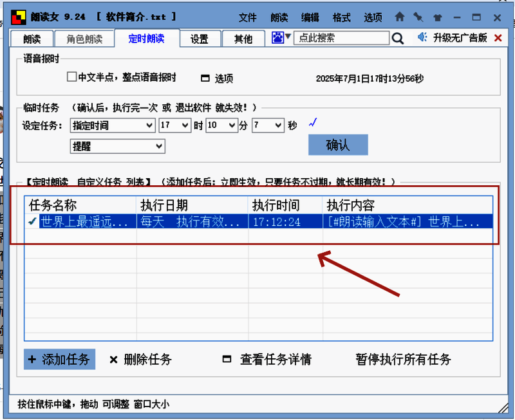The height and width of the screenshot is (420, 515).
Task: Click the speaker icon next to 升级无广告版
Action: click(422, 37)
